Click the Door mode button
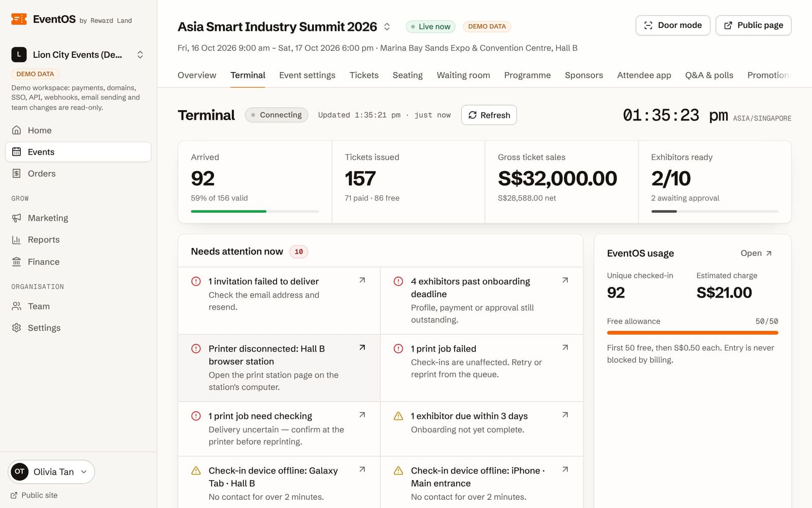The image size is (812, 508). (673, 25)
